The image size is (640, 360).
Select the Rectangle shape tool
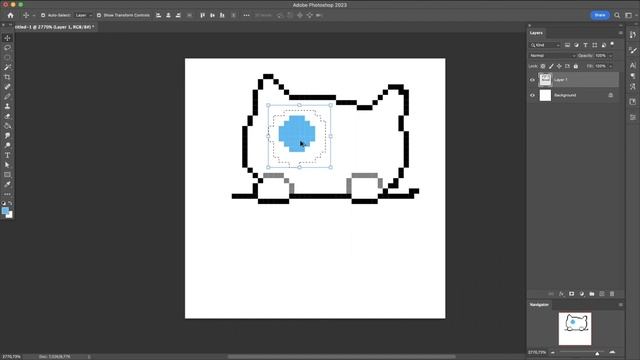pyautogui.click(x=7, y=175)
